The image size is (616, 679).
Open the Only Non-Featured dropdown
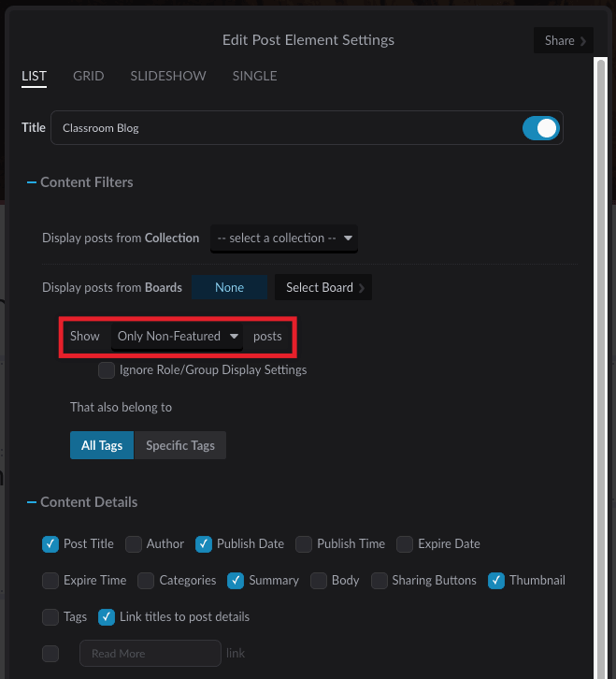pyautogui.click(x=177, y=337)
